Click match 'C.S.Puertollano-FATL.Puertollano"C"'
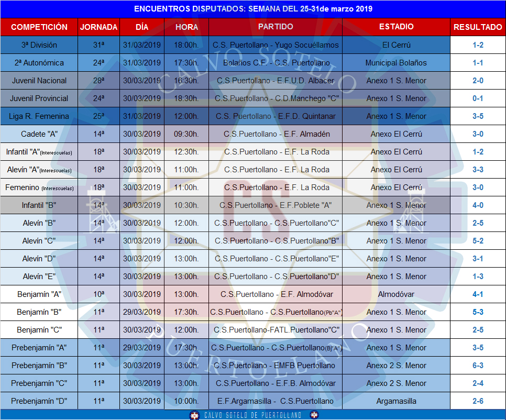Viewport: 506px width, 420px height. click(x=276, y=330)
